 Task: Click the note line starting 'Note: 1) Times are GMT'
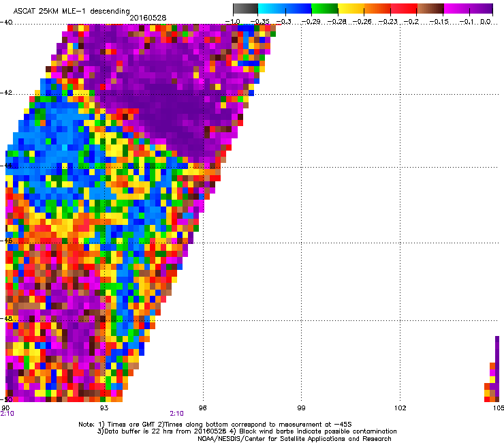(215, 425)
